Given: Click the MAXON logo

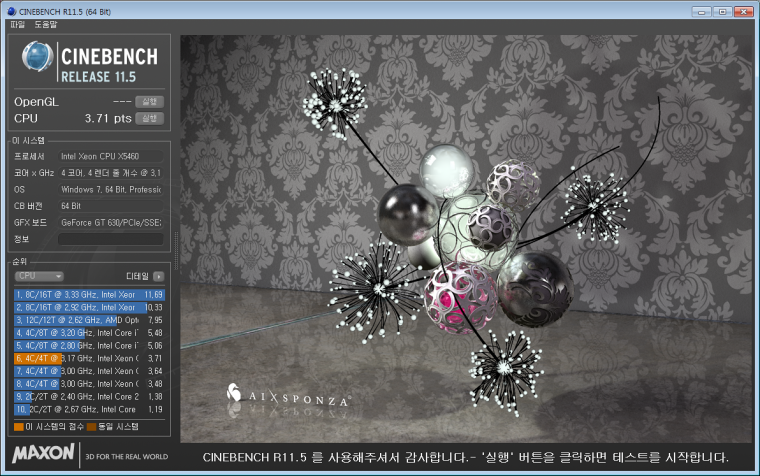Looking at the screenshot, I should point(44,454).
